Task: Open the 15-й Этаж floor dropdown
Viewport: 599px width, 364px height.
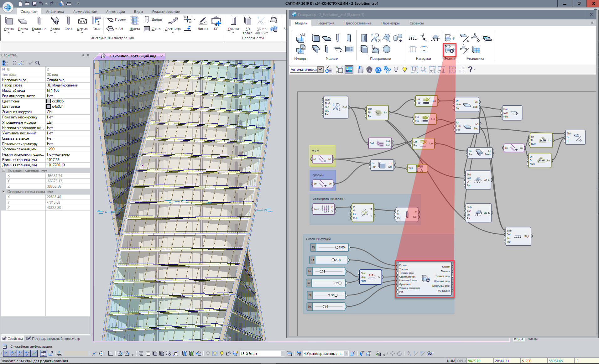Action: 283,354
